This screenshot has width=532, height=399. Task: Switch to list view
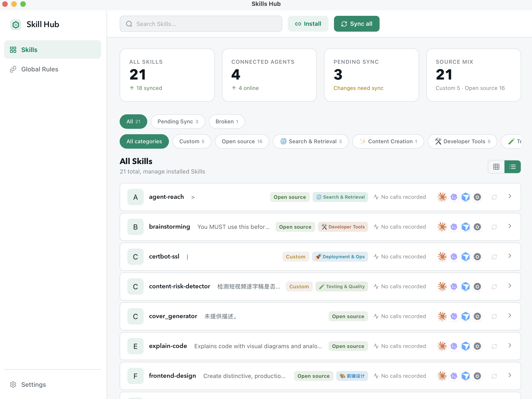pos(513,167)
